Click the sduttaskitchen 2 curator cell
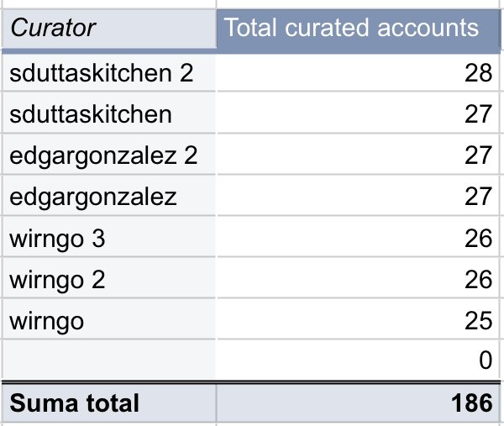The width and height of the screenshot is (504, 426). (x=109, y=73)
